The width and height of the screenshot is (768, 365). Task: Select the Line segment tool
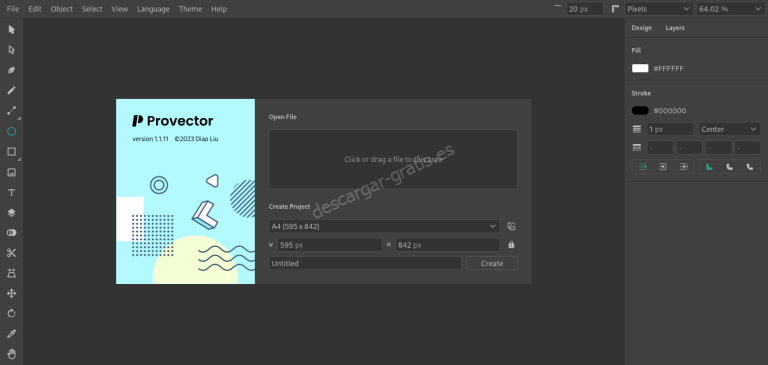(x=12, y=111)
